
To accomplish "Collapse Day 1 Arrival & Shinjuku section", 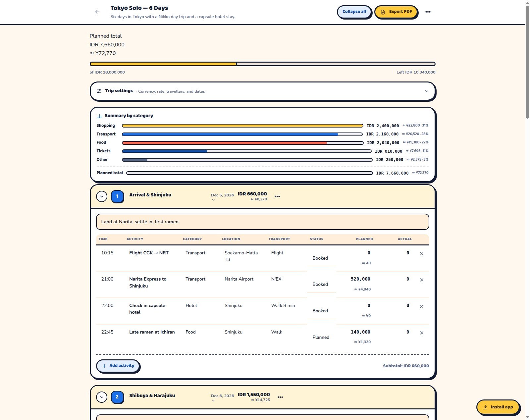I will [x=102, y=196].
